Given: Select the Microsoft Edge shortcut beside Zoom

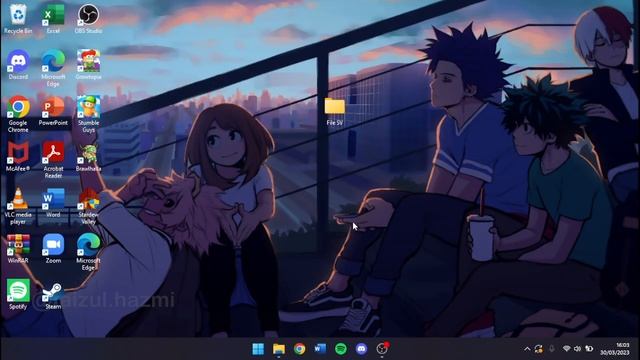Looking at the screenshot, I should point(88,252).
